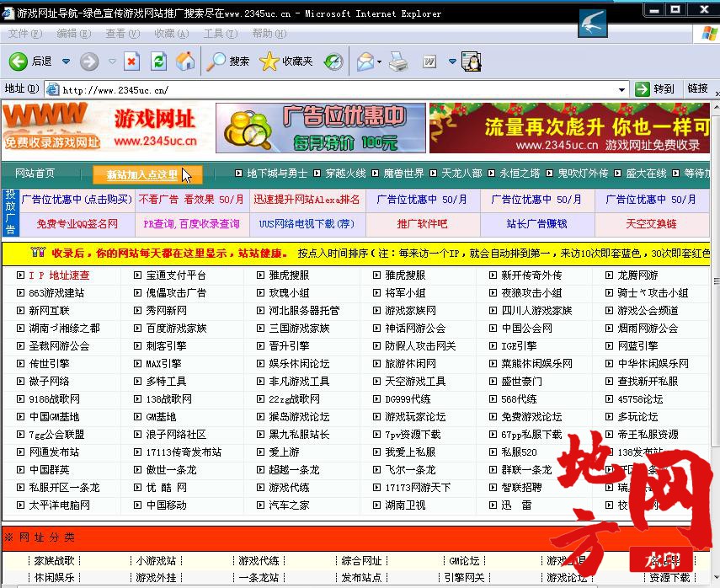The height and width of the screenshot is (588, 720).
Task: Stop page loading with the red X icon
Action: 131,61
